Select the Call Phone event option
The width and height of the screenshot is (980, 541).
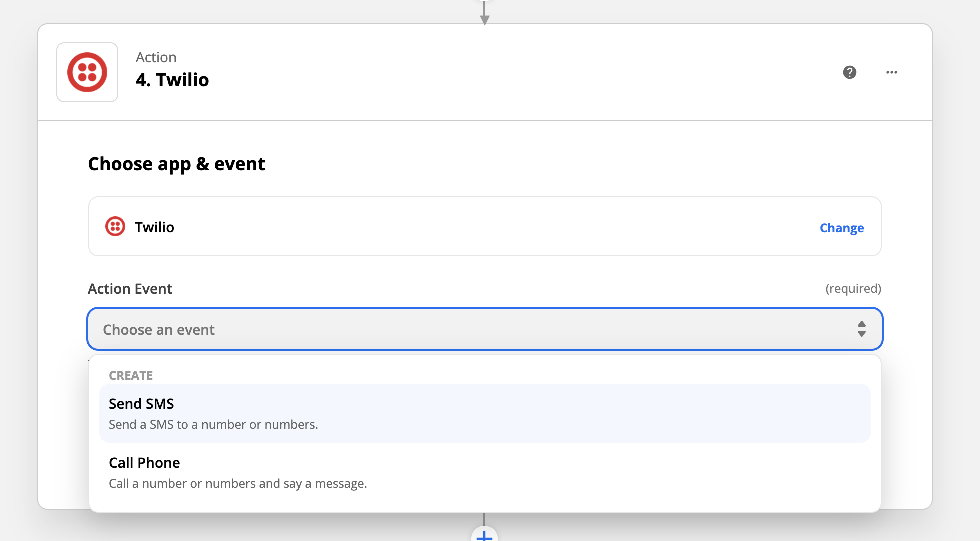(x=144, y=463)
